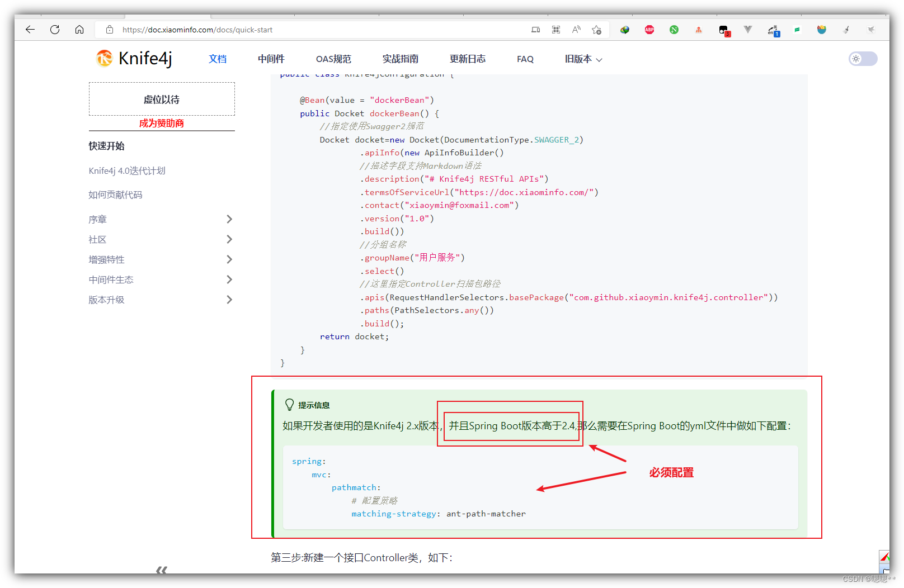Click the 虚位以待 sponsor box
Screen dimensions: 904x588
[x=162, y=99]
